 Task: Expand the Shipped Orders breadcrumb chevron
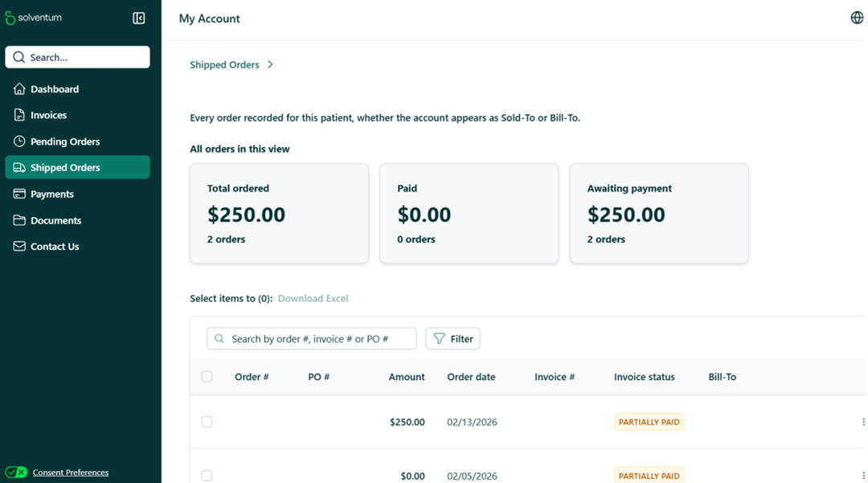(x=270, y=65)
